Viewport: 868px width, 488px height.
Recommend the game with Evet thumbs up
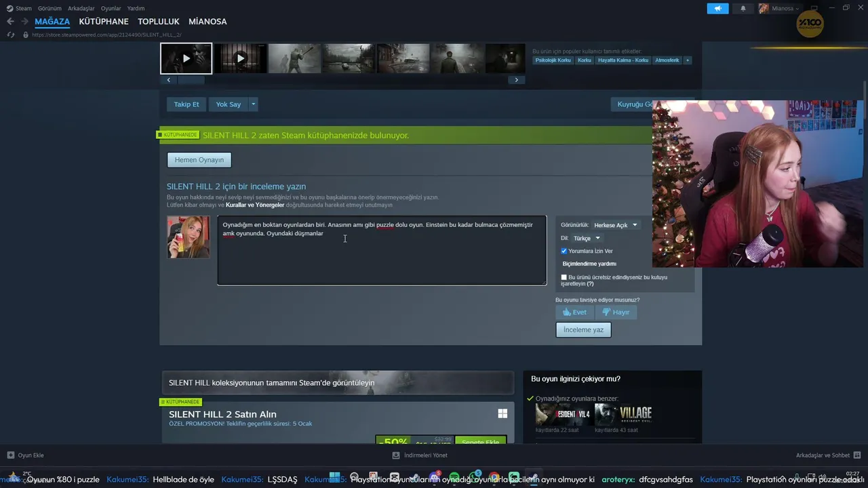(574, 312)
